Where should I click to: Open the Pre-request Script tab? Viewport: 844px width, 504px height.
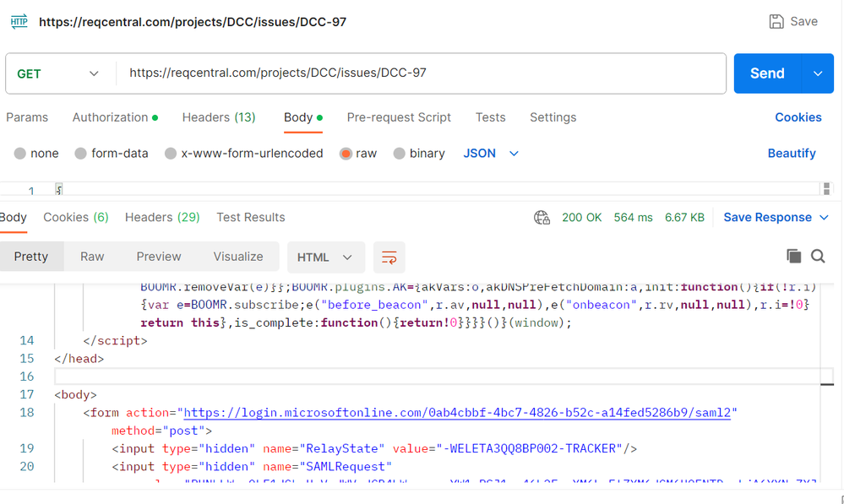[x=399, y=117]
